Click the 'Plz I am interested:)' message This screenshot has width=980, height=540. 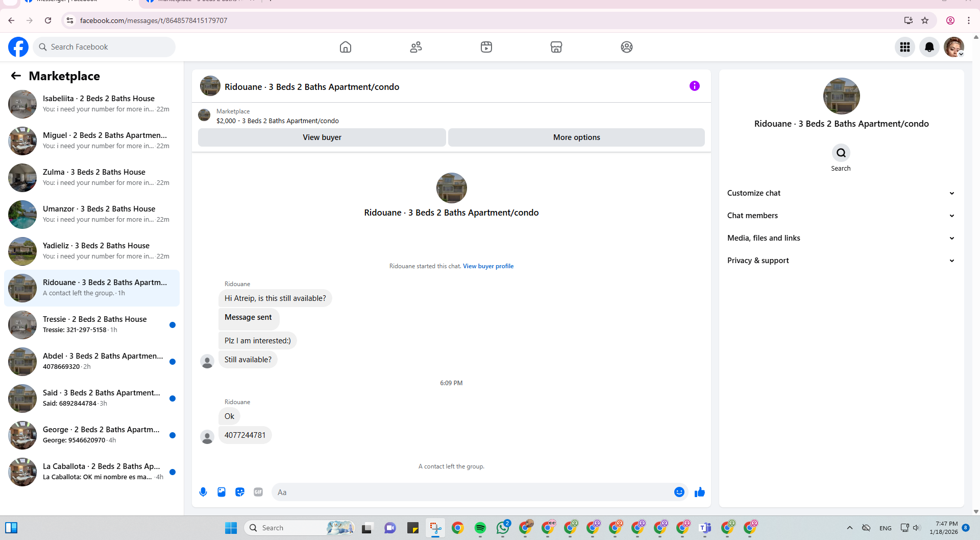click(x=257, y=341)
